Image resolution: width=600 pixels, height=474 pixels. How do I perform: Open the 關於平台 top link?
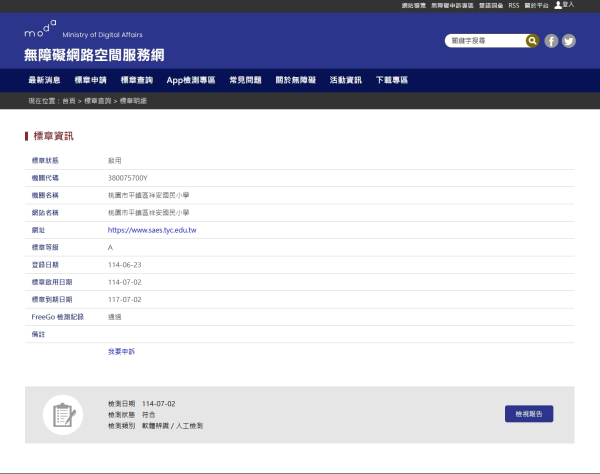(536, 5)
